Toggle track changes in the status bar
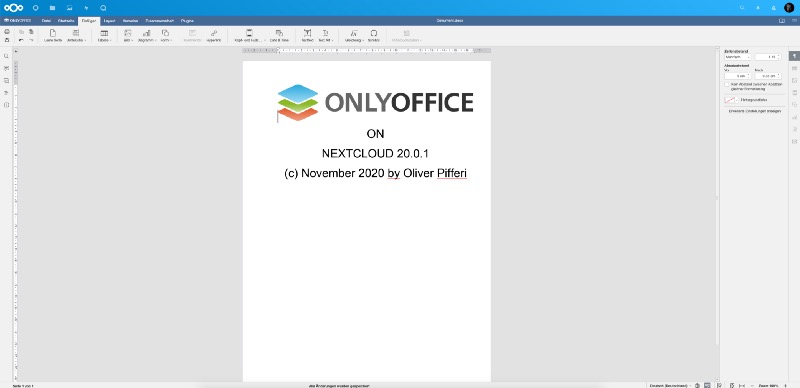 [719, 385]
